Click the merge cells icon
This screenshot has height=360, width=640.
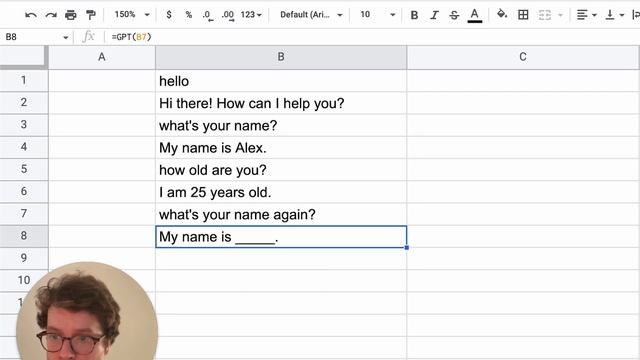point(545,15)
